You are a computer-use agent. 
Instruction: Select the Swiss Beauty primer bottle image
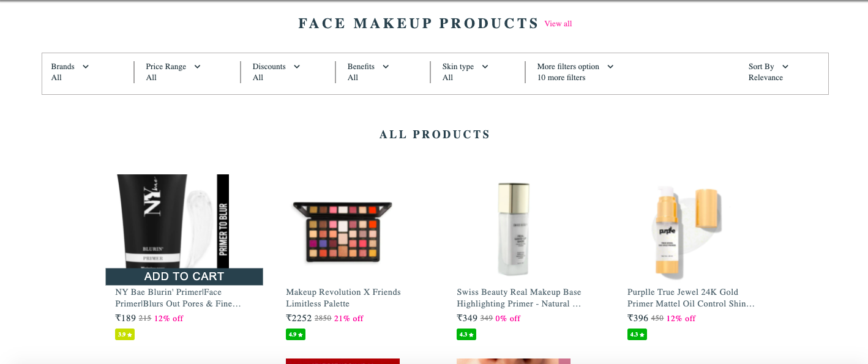(x=514, y=229)
